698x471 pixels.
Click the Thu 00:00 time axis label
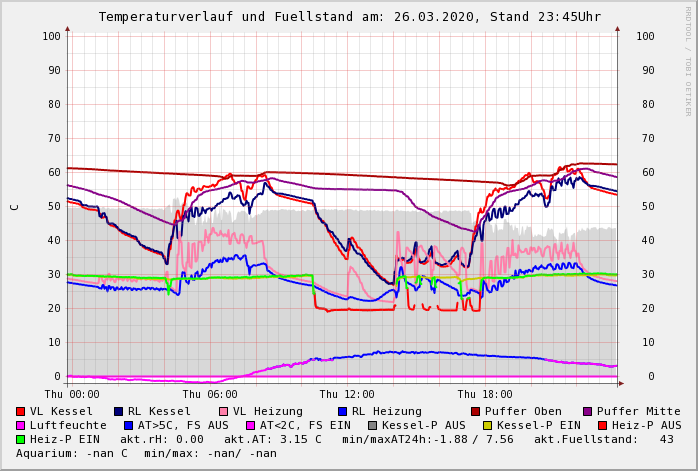[x=72, y=395]
